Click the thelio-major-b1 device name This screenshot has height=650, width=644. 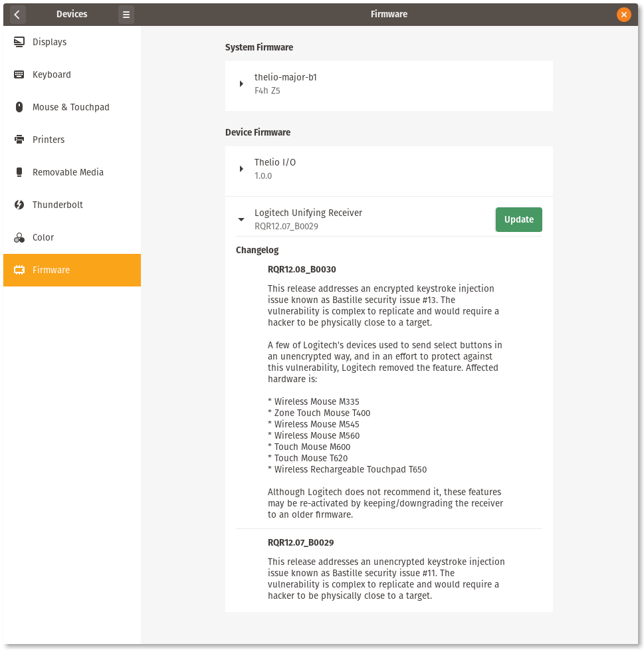pyautogui.click(x=286, y=77)
